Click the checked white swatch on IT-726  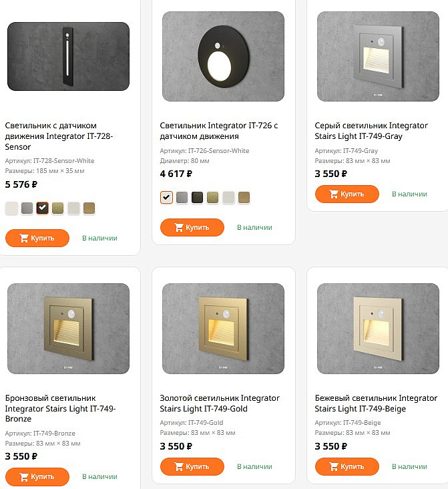166,197
